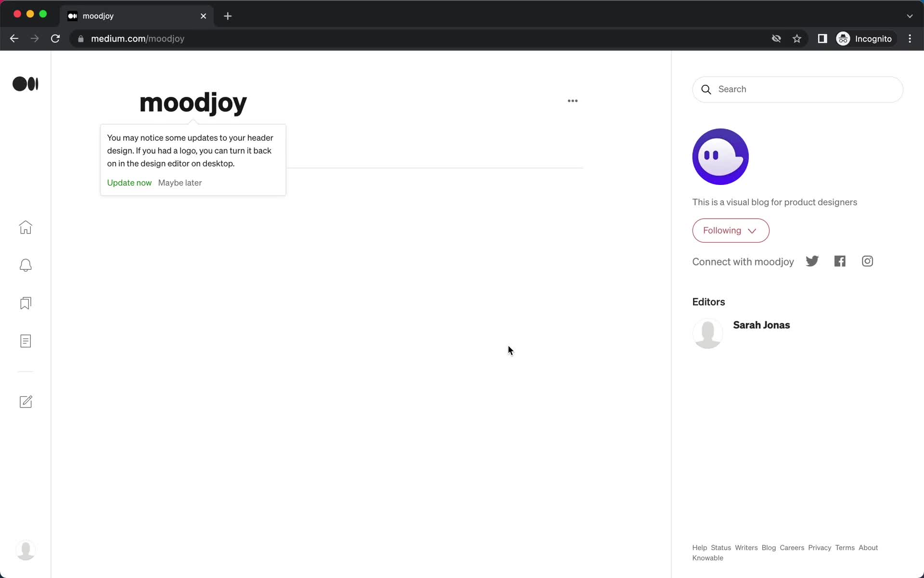Expand the Facebook connect link
The width and height of the screenshot is (924, 578).
click(839, 261)
